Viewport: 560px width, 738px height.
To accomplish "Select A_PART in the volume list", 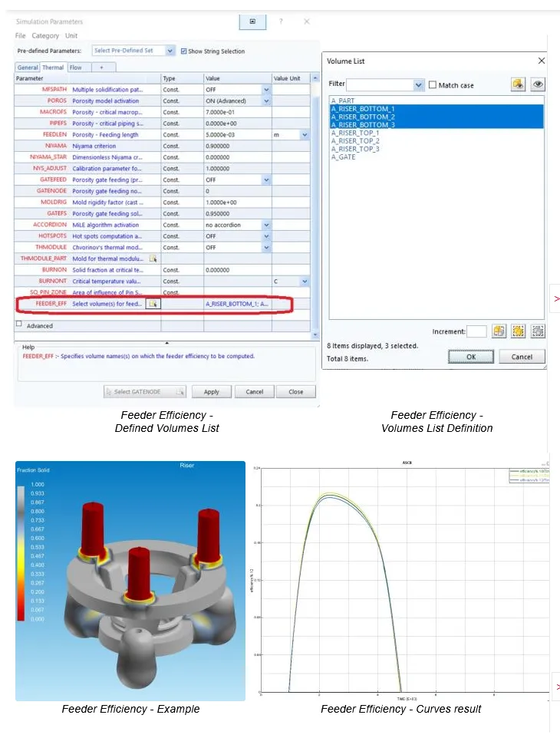I will pos(343,100).
